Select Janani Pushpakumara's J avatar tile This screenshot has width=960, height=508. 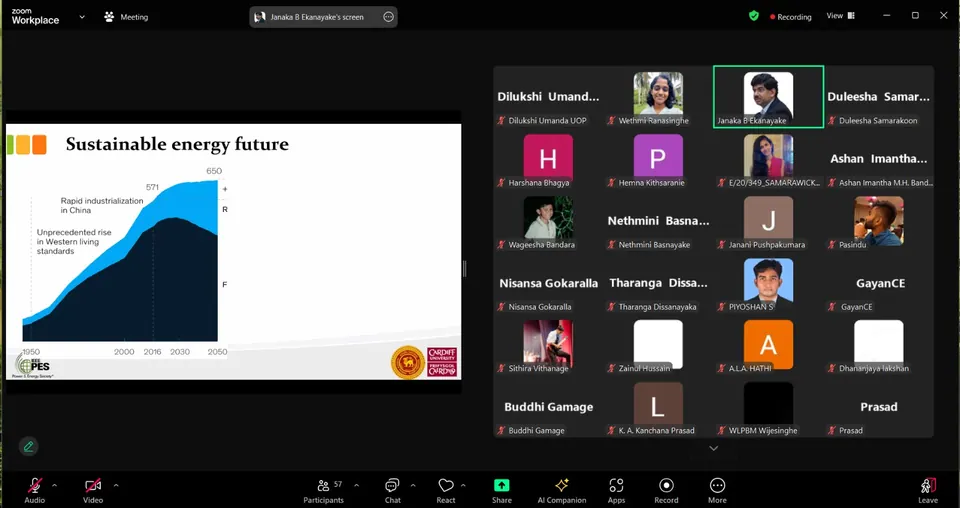(x=768, y=221)
